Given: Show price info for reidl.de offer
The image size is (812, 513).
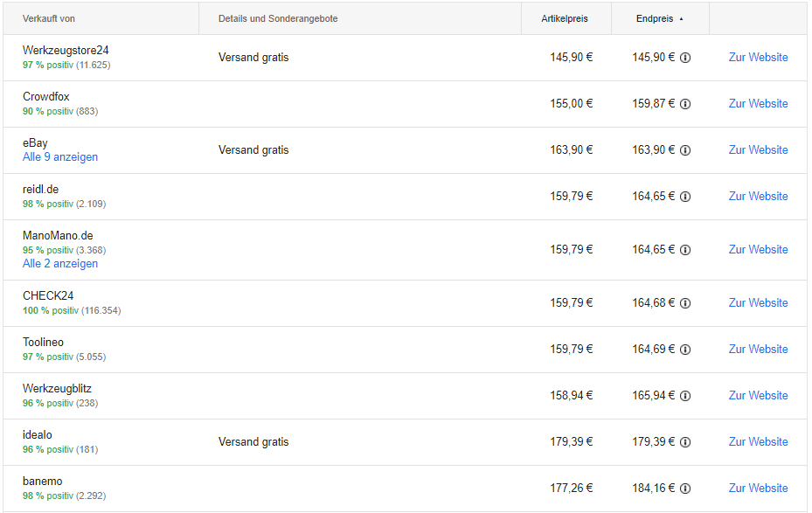Looking at the screenshot, I should (x=684, y=197).
